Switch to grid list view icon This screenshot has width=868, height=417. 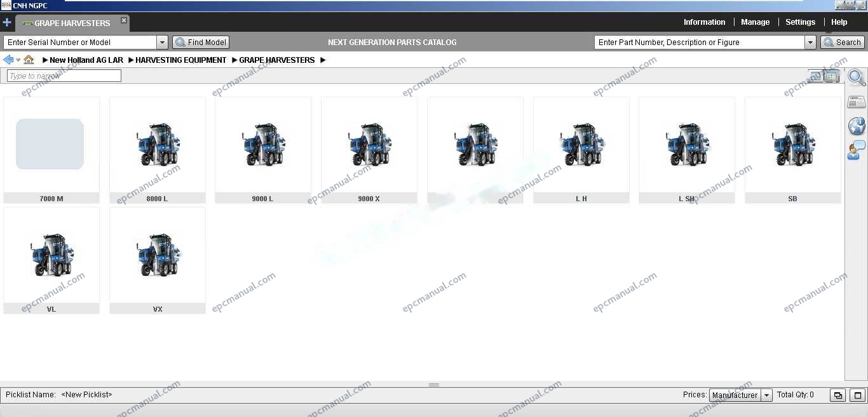point(832,76)
